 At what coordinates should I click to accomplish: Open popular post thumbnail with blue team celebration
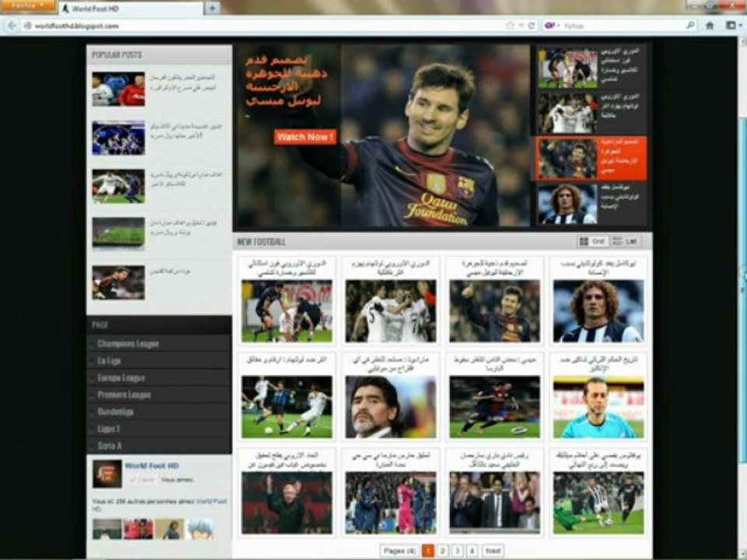pyautogui.click(x=118, y=138)
